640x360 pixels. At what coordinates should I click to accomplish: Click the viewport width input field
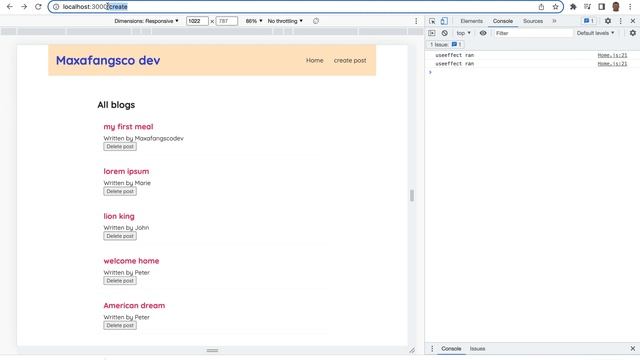tap(197, 21)
